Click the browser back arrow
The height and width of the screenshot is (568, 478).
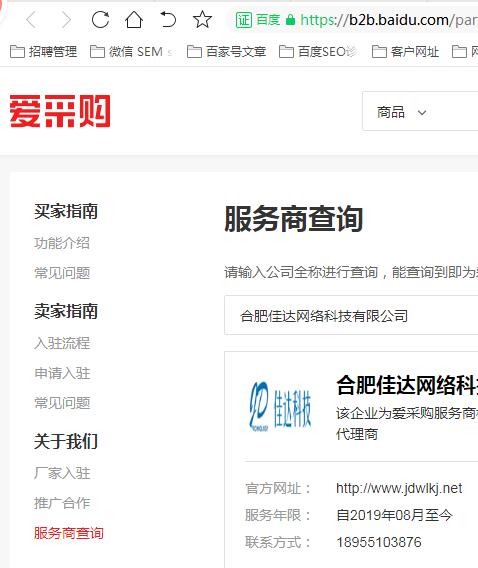pos(32,20)
